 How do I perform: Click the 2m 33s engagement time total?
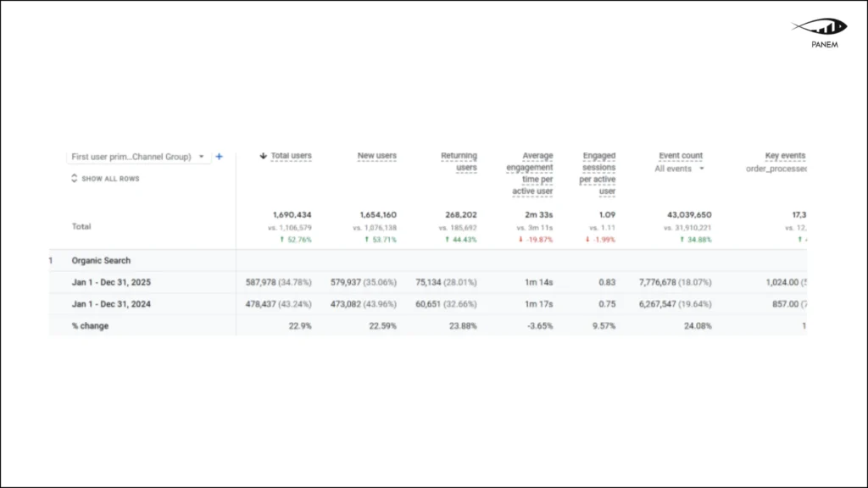click(x=539, y=214)
